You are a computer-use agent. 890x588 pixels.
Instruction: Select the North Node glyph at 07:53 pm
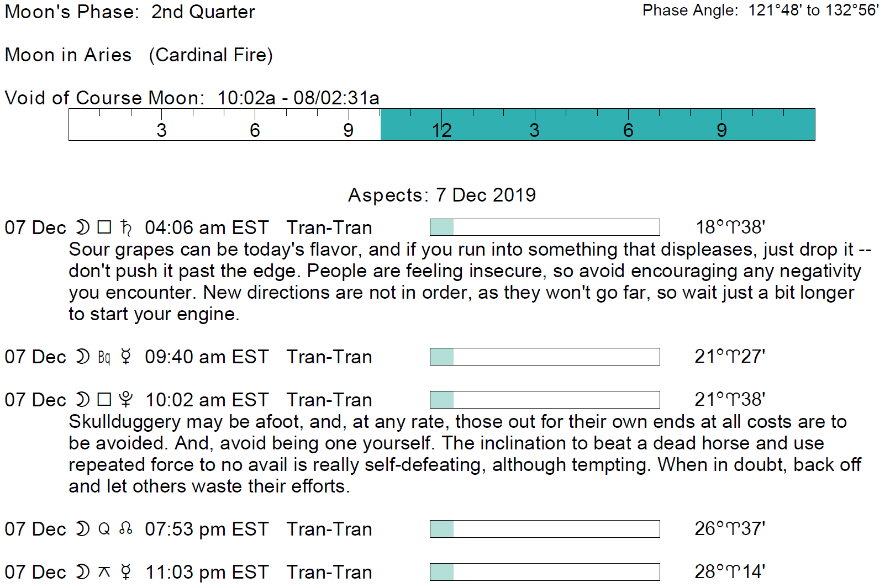(x=126, y=529)
